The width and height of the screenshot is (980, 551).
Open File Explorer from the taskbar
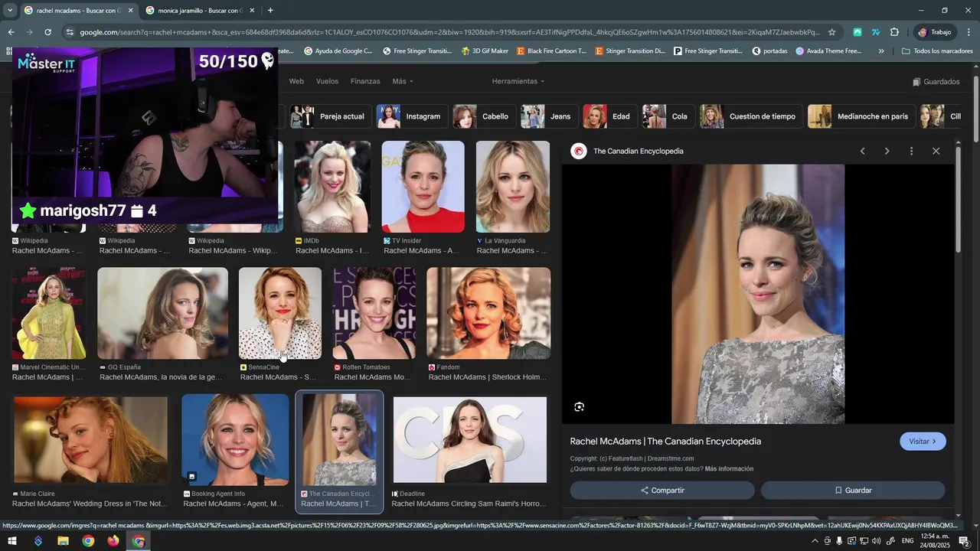tap(63, 541)
